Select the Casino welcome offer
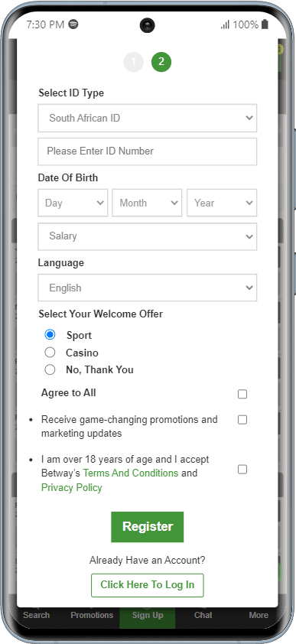The height and width of the screenshot is (644, 296). [x=50, y=353]
